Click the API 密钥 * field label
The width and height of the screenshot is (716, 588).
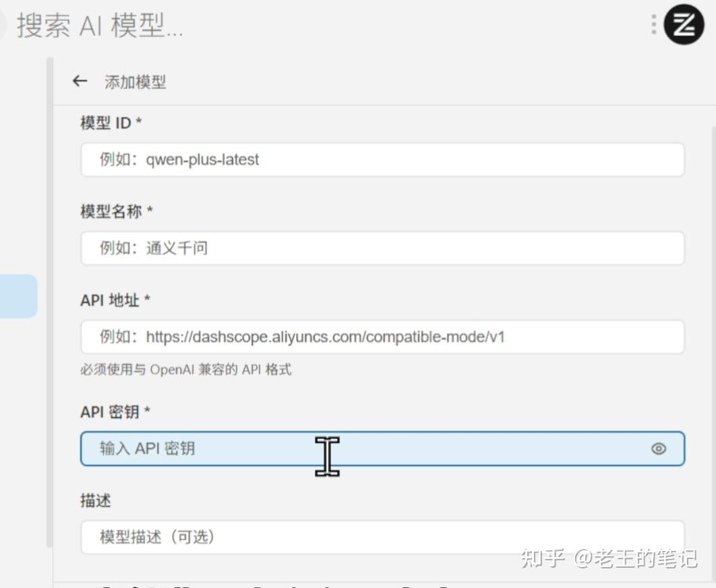tap(115, 411)
